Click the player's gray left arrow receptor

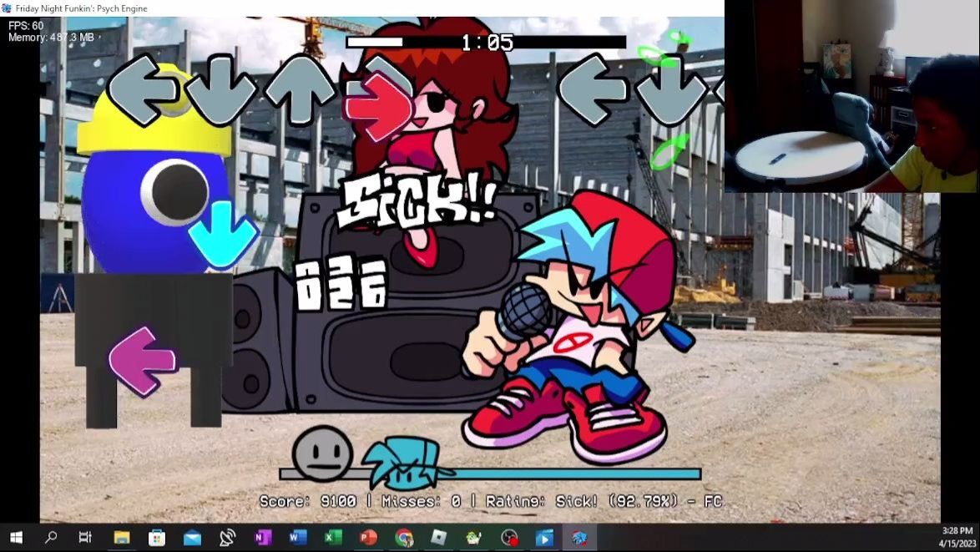pos(593,89)
